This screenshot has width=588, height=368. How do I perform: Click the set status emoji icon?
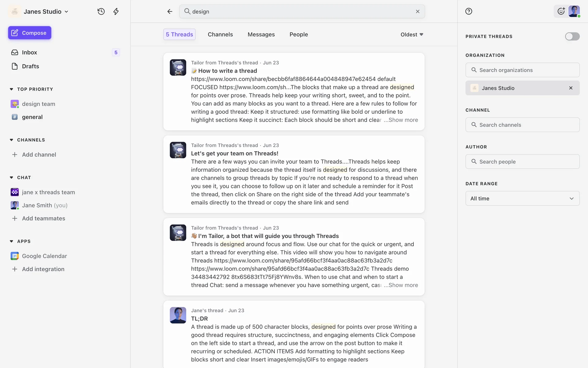[561, 11]
